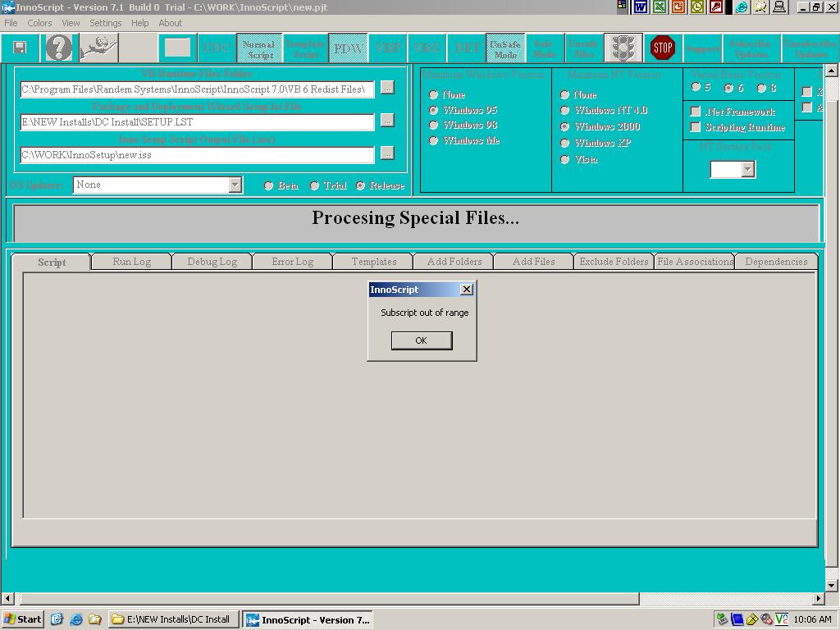
Task: Click the Inno Setup output file path field
Action: coord(197,155)
